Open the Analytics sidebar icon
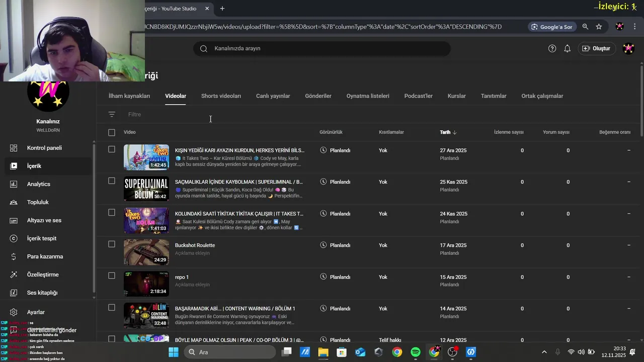The height and width of the screenshot is (362, 644). [x=14, y=184]
